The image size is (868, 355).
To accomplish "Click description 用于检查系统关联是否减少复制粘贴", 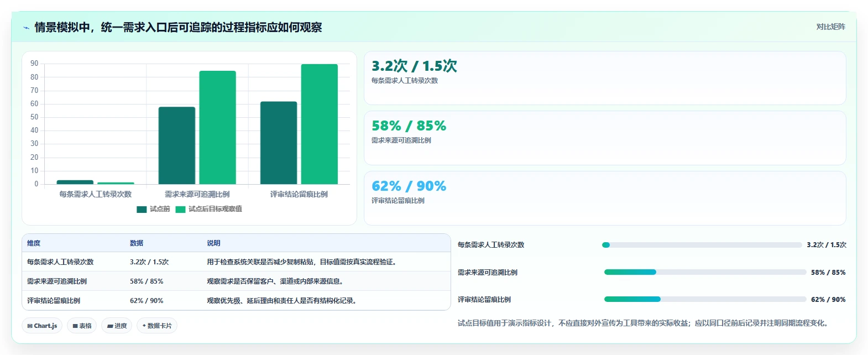I will (x=302, y=262).
